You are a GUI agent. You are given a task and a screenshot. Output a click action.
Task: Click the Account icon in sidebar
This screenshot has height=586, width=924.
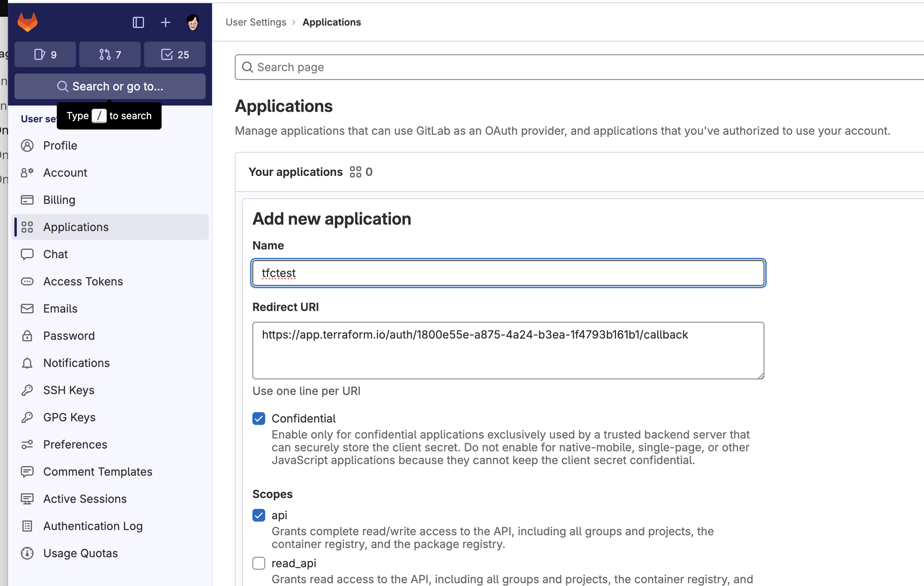pyautogui.click(x=27, y=173)
